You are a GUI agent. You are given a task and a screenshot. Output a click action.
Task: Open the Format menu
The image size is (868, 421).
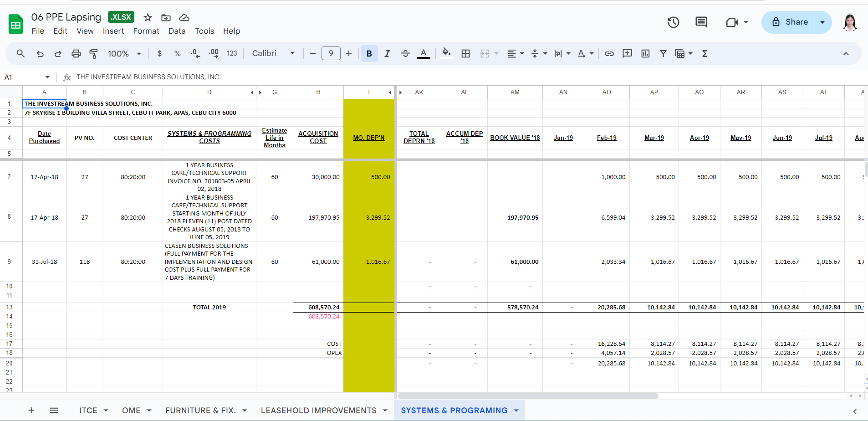tap(146, 31)
